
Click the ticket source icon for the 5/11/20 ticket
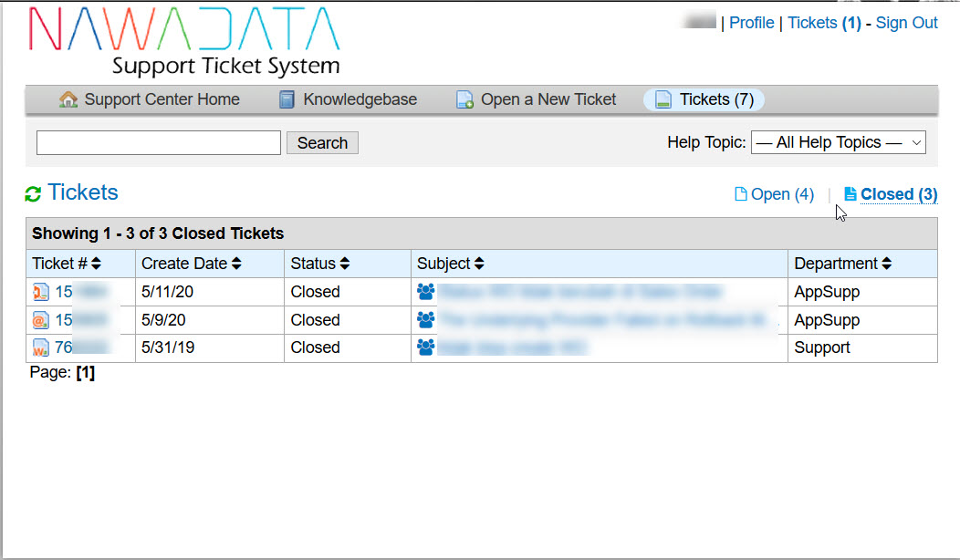click(x=41, y=292)
